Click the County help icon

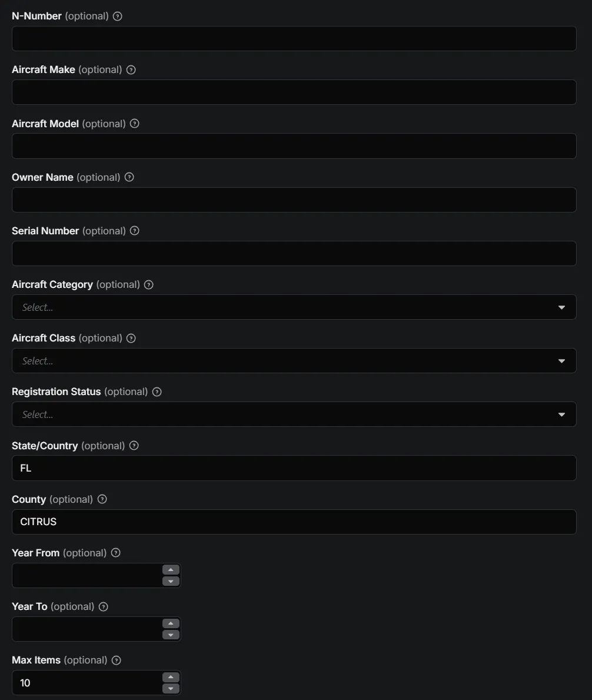pyautogui.click(x=102, y=499)
